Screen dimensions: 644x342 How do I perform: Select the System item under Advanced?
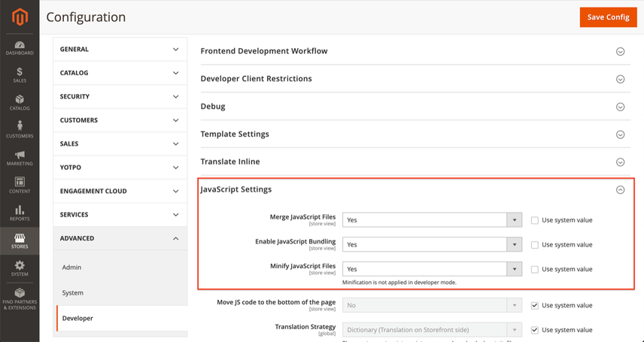pyautogui.click(x=73, y=292)
